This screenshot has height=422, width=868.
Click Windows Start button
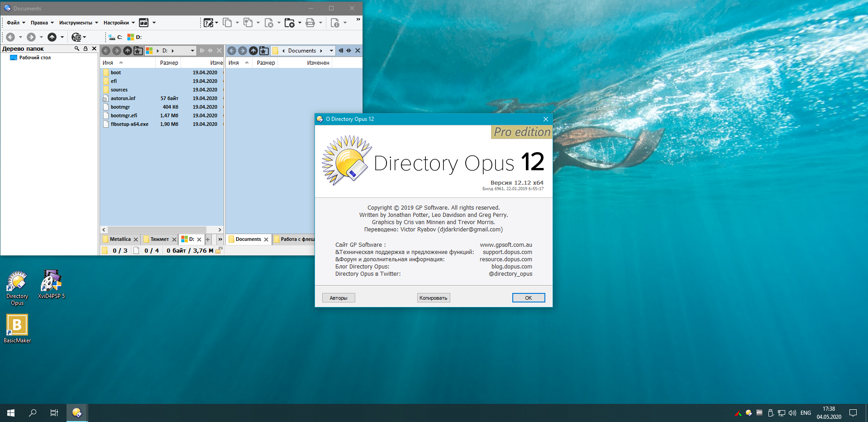point(11,413)
